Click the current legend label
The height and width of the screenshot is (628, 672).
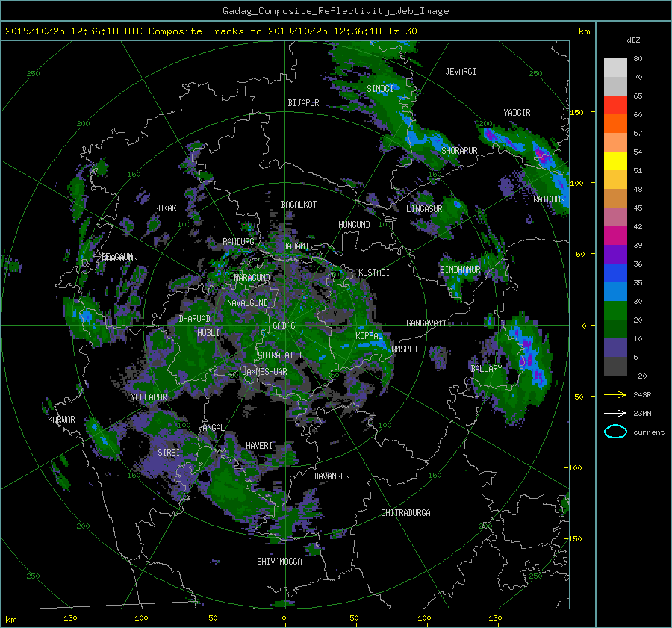coord(648,432)
